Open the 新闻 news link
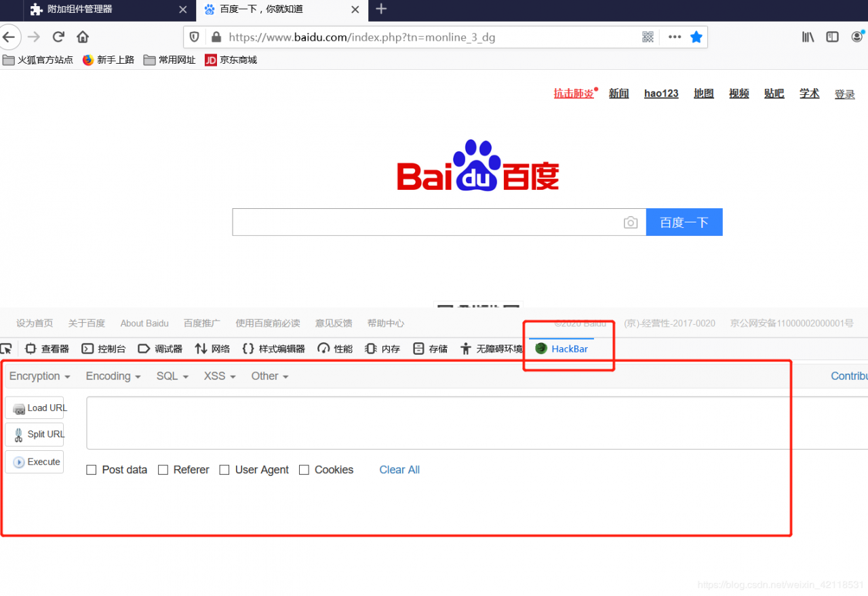The width and height of the screenshot is (868, 596). pyautogui.click(x=619, y=94)
